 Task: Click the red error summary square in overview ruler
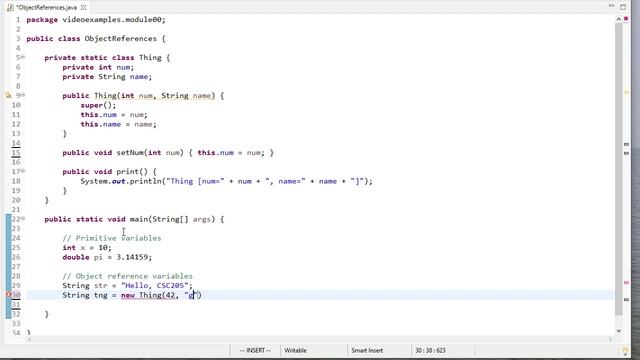click(626, 18)
